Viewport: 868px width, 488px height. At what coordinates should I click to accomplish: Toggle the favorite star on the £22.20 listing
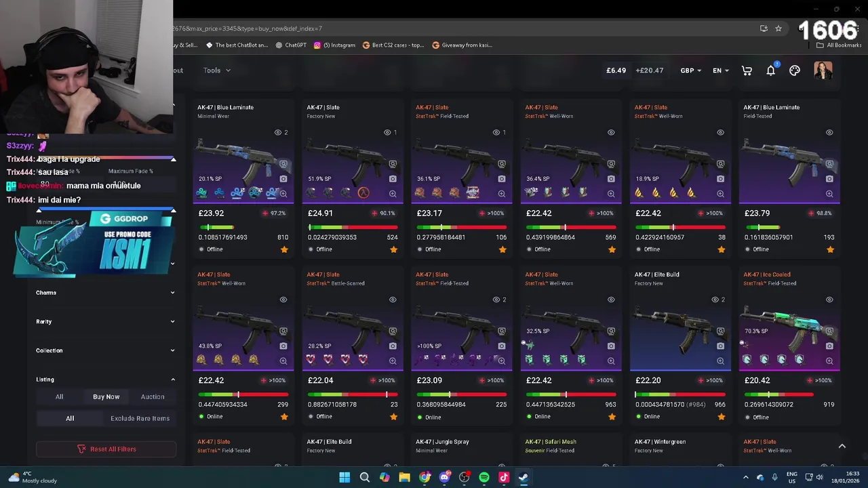721,417
